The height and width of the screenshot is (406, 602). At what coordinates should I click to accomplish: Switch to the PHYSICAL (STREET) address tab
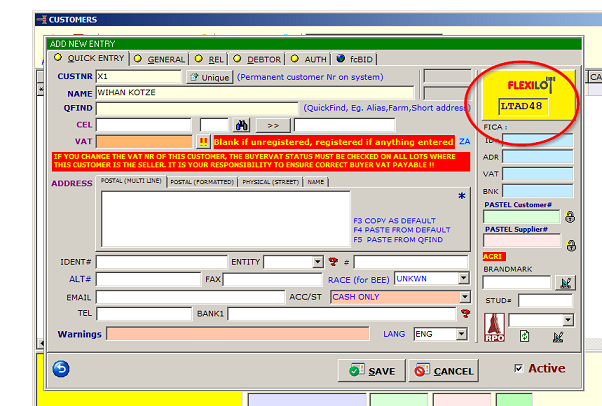(270, 182)
